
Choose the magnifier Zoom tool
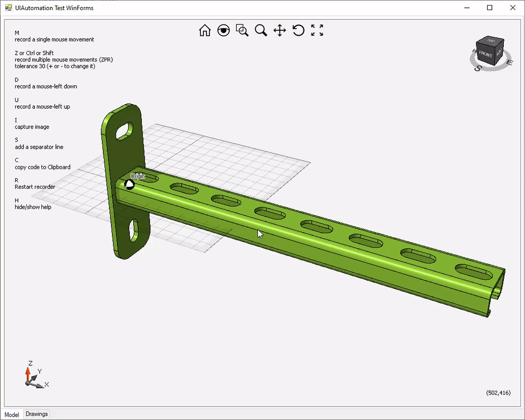(261, 30)
